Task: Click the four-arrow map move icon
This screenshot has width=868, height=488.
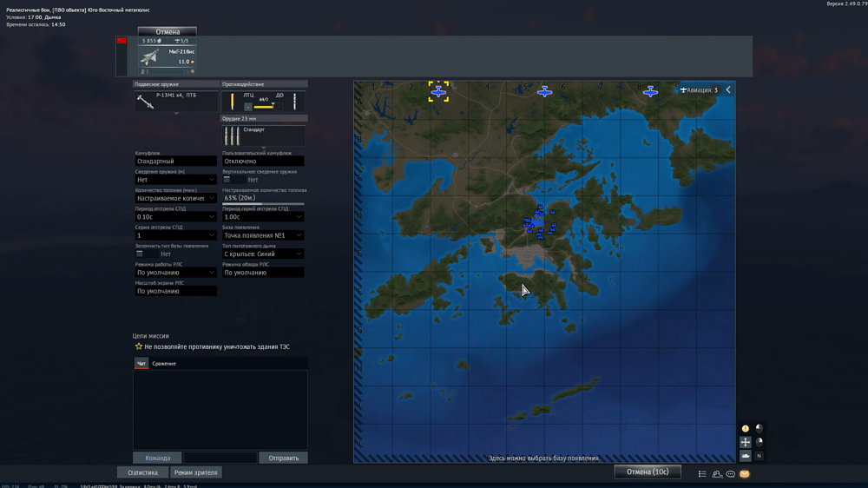Action: 745,443
